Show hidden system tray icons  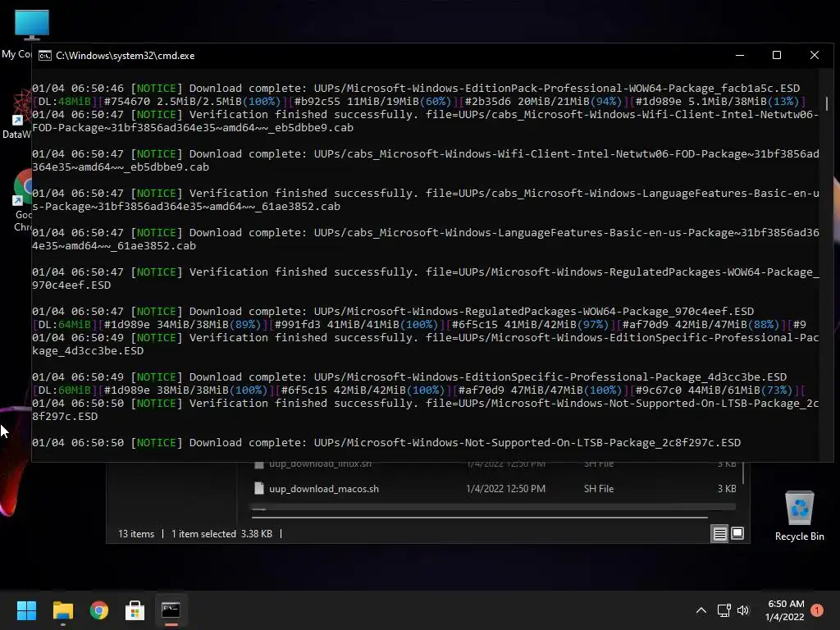point(701,610)
